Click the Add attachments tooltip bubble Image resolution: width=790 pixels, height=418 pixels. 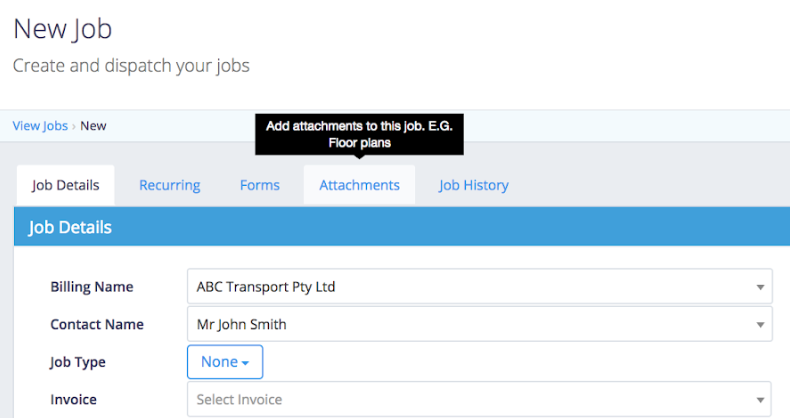coord(359,134)
